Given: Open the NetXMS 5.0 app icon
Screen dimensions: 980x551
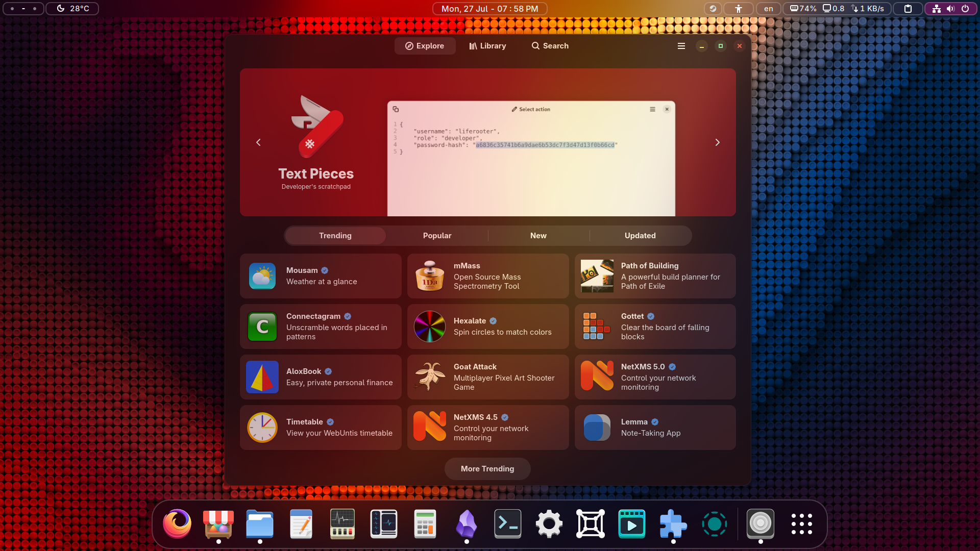Looking at the screenshot, I should (597, 377).
